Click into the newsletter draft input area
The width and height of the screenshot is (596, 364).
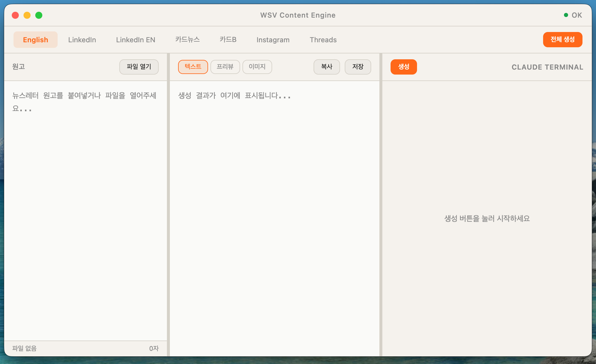85,205
